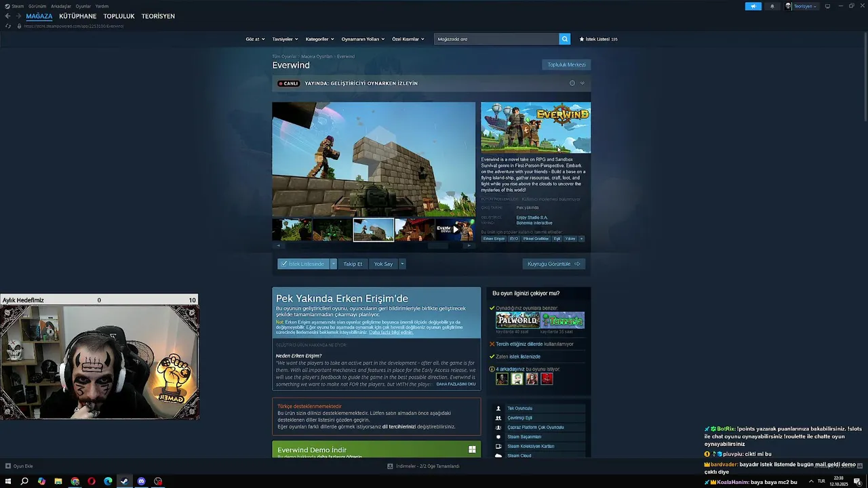
Task: Click the Piksel Grafikler tag
Action: coord(536,239)
